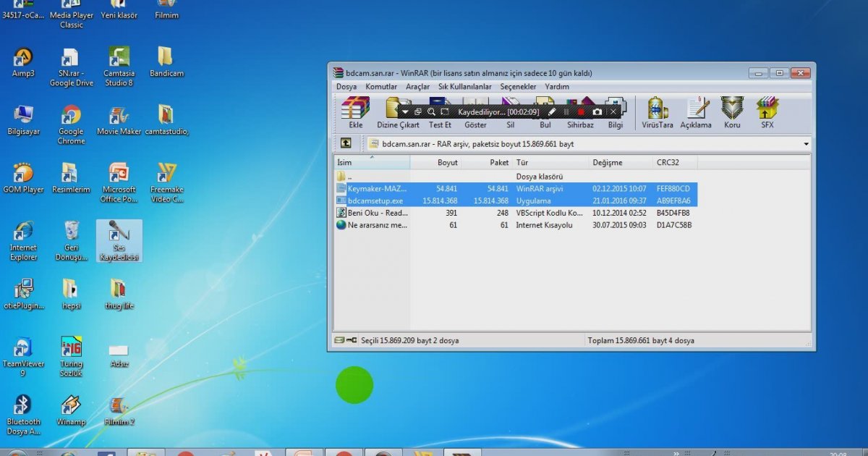Select the Bluetooth Dosya desktop icon
868x456 pixels.
pyautogui.click(x=23, y=415)
